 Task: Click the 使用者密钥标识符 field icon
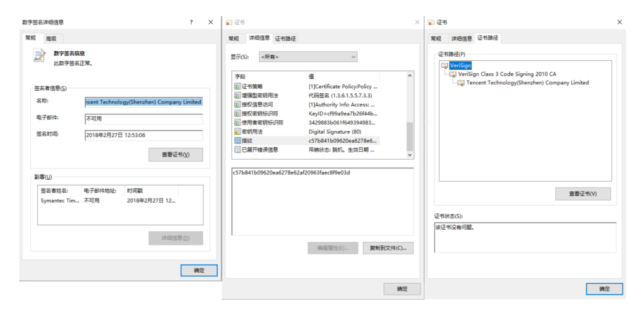pyautogui.click(x=237, y=123)
